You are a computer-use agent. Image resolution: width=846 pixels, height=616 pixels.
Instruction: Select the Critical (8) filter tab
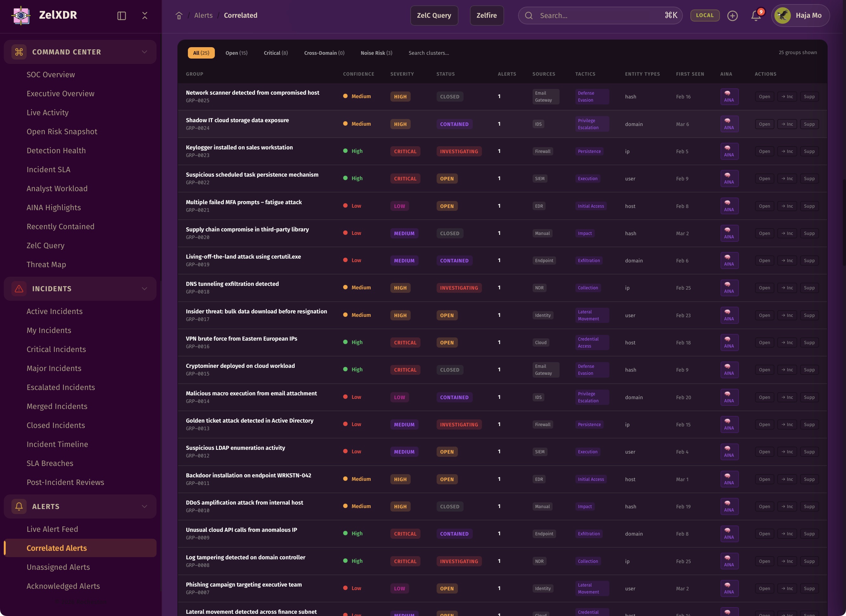[x=275, y=53]
